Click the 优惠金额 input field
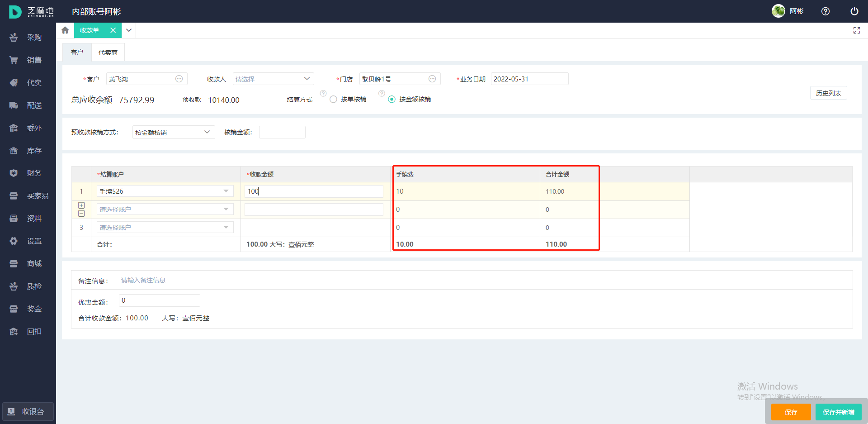Image resolution: width=868 pixels, height=424 pixels. (159, 300)
